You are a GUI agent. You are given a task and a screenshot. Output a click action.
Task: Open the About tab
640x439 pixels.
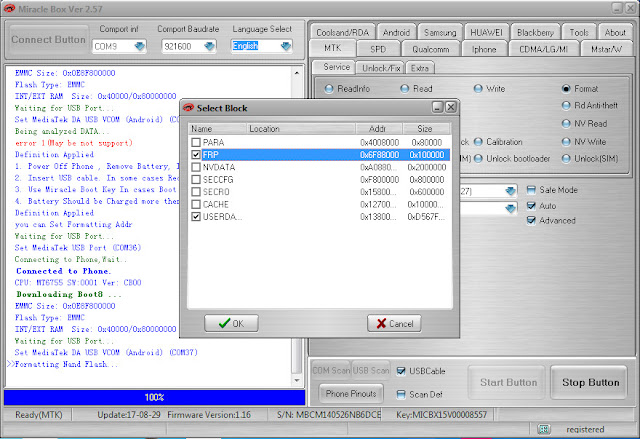(x=615, y=32)
